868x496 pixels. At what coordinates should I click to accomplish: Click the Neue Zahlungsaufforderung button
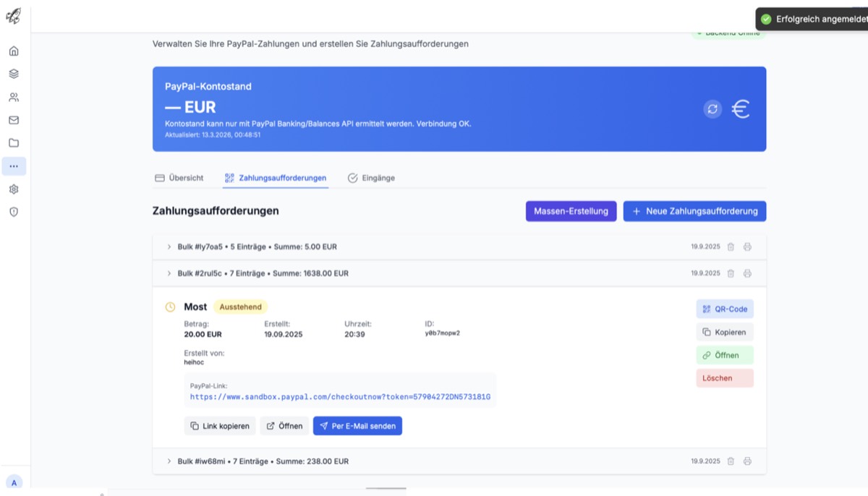(x=694, y=210)
